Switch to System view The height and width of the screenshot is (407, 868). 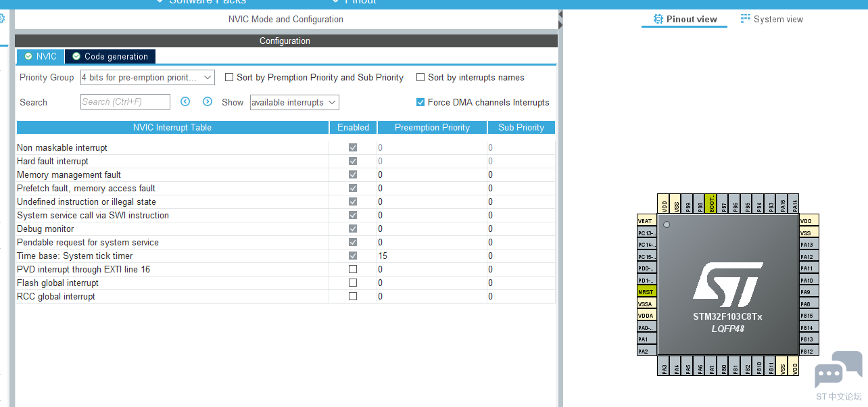pyautogui.click(x=772, y=19)
